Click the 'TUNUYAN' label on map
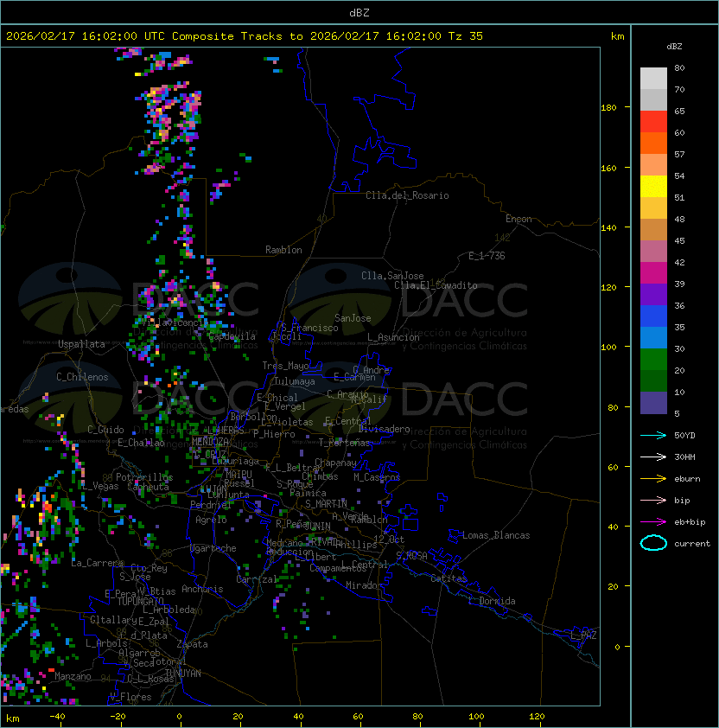 click(183, 674)
